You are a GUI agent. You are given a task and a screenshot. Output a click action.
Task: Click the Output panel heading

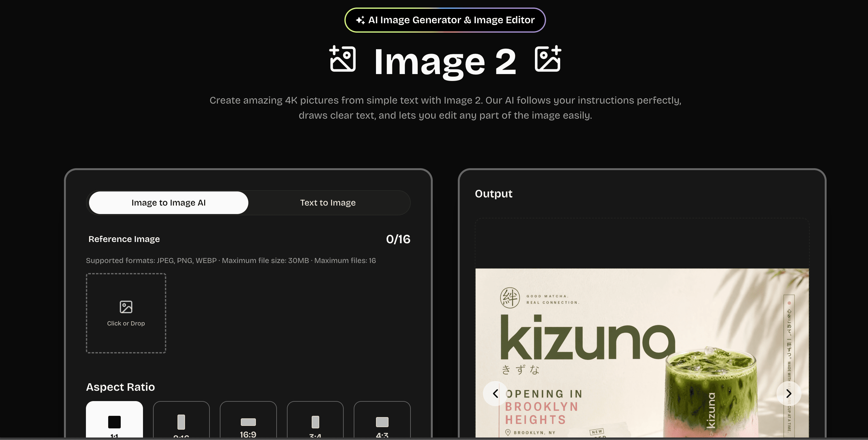[x=493, y=194]
